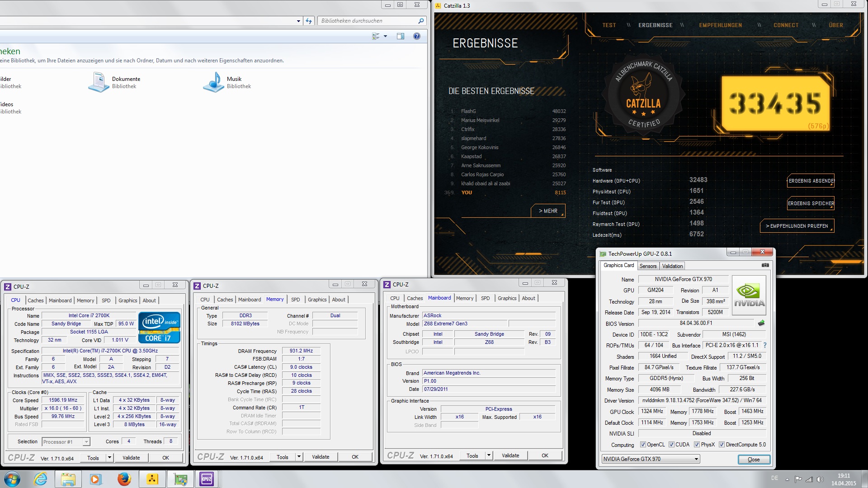Click EMPFEHLUNGEN PRUEFEN button
The image size is (868, 488).
click(797, 226)
